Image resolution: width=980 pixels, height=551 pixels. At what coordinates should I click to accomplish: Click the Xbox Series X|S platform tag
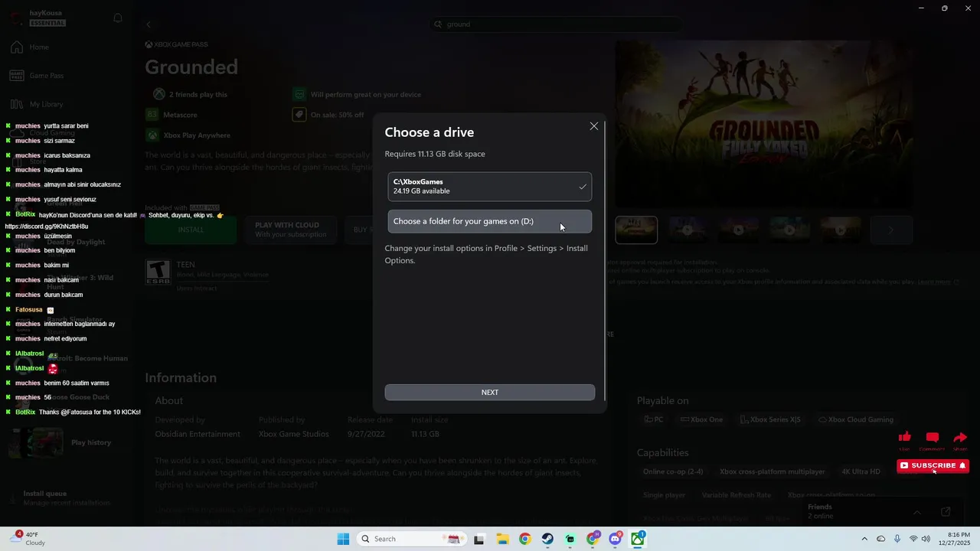(x=770, y=419)
